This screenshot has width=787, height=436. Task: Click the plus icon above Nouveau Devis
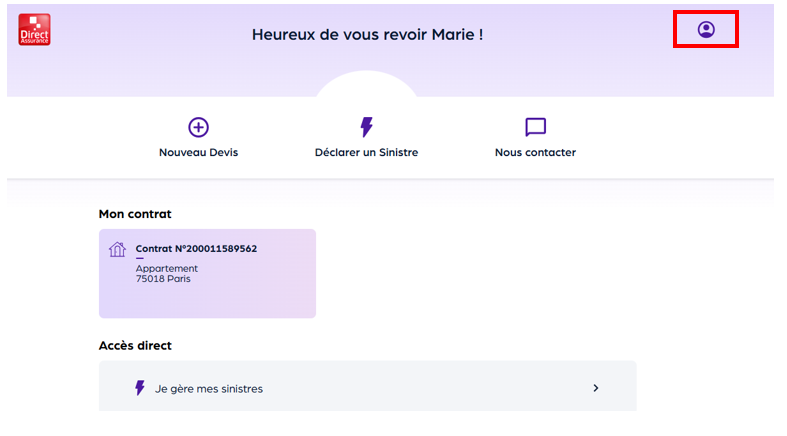click(198, 127)
